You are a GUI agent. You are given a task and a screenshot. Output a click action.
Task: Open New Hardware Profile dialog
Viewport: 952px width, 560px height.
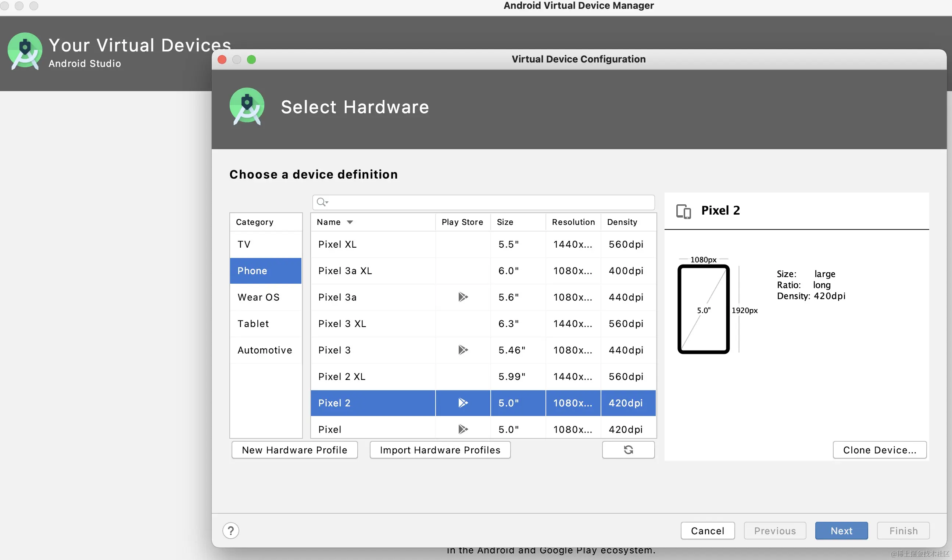pos(294,450)
